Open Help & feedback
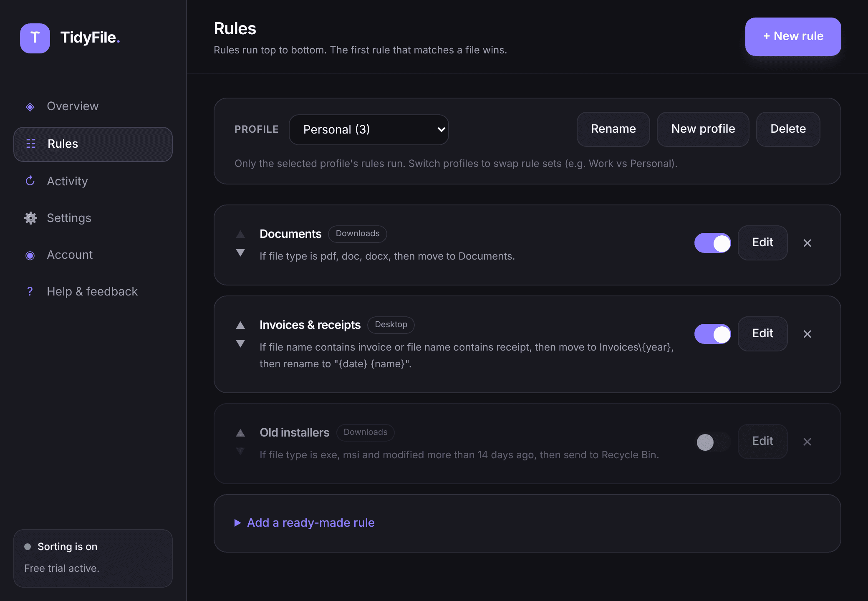The image size is (868, 601). 93,291
